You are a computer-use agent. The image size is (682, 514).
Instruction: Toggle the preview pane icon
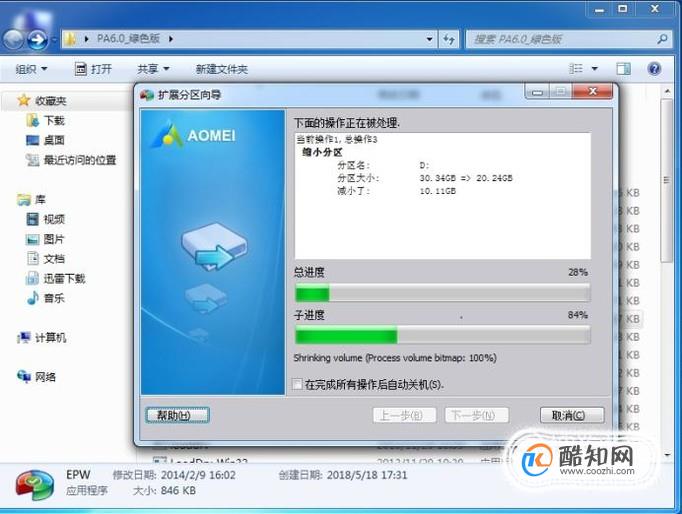pyautogui.click(x=623, y=69)
